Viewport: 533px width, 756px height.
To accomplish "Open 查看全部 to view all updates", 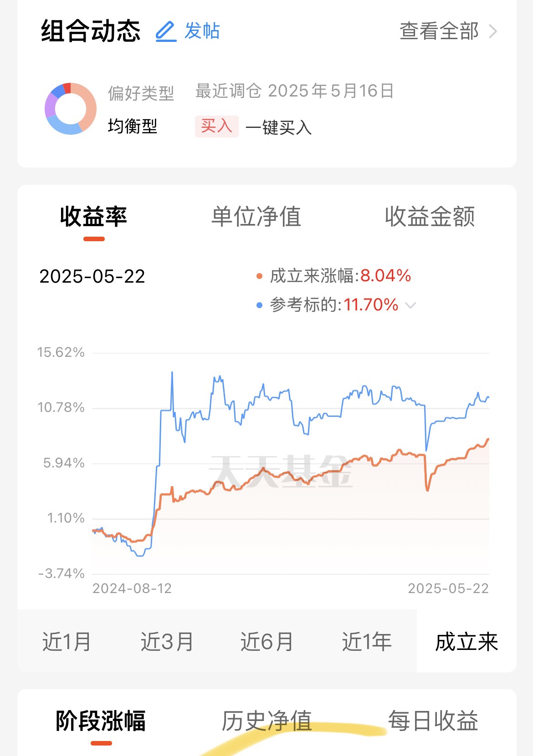I will [439, 31].
